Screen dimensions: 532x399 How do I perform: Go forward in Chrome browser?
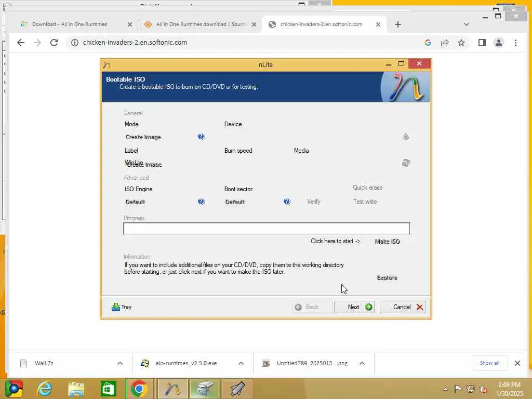tap(37, 43)
